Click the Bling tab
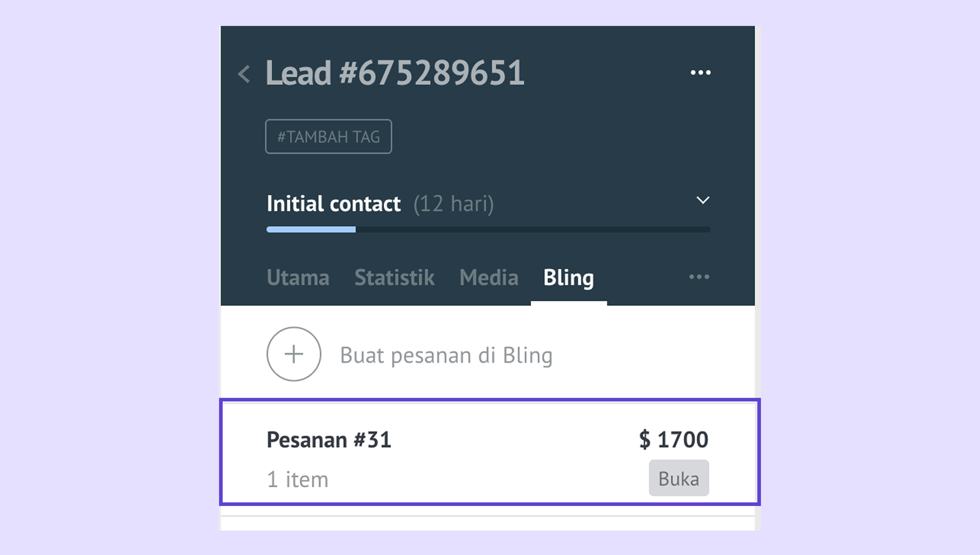This screenshot has width=980, height=555. point(568,277)
